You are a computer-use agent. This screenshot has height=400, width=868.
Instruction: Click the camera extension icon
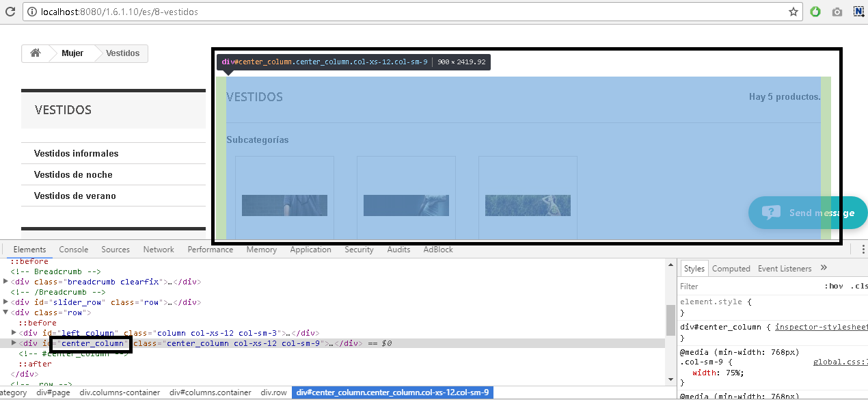tap(837, 12)
